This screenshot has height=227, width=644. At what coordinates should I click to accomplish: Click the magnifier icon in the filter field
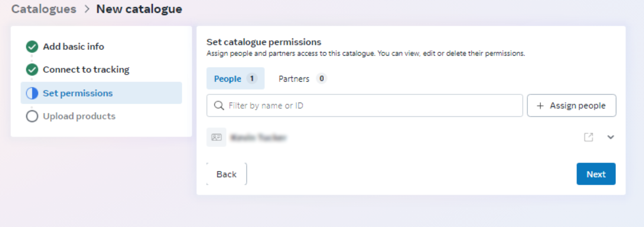point(219,106)
